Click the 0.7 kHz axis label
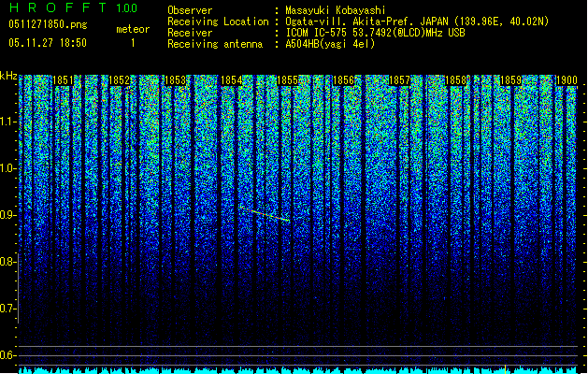 tap(8, 309)
